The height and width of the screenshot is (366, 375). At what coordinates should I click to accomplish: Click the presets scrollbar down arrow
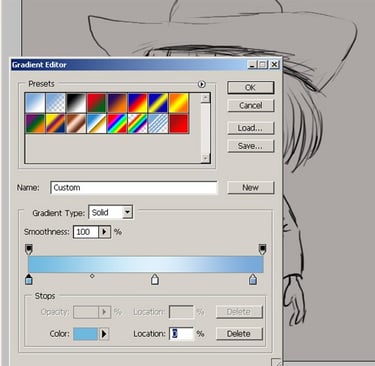click(x=205, y=158)
